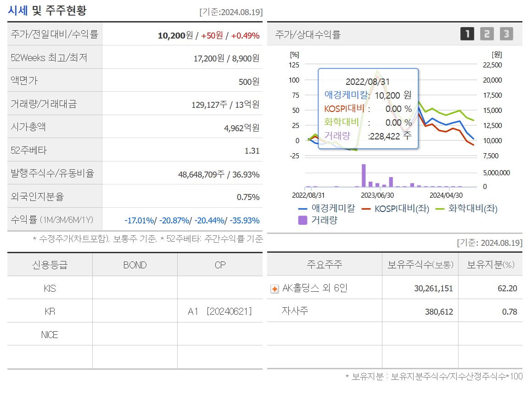Select current price 10,200원
This screenshot has width=532, height=400.
[175, 35]
